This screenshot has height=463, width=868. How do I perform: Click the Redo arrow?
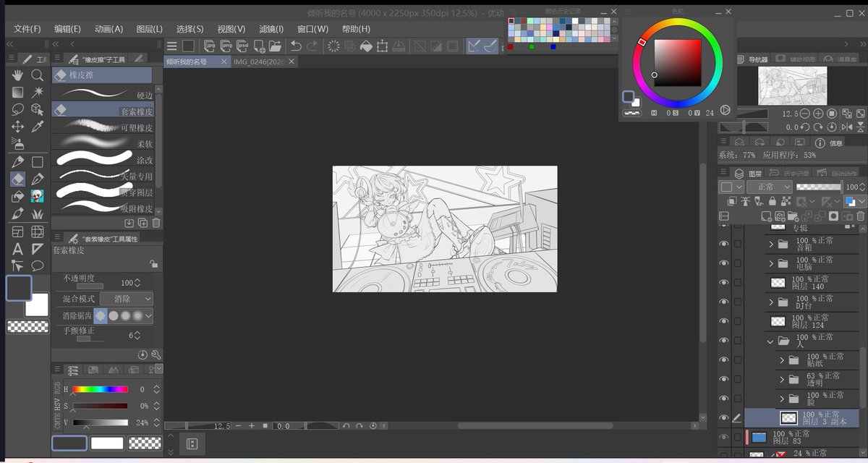tap(312, 46)
